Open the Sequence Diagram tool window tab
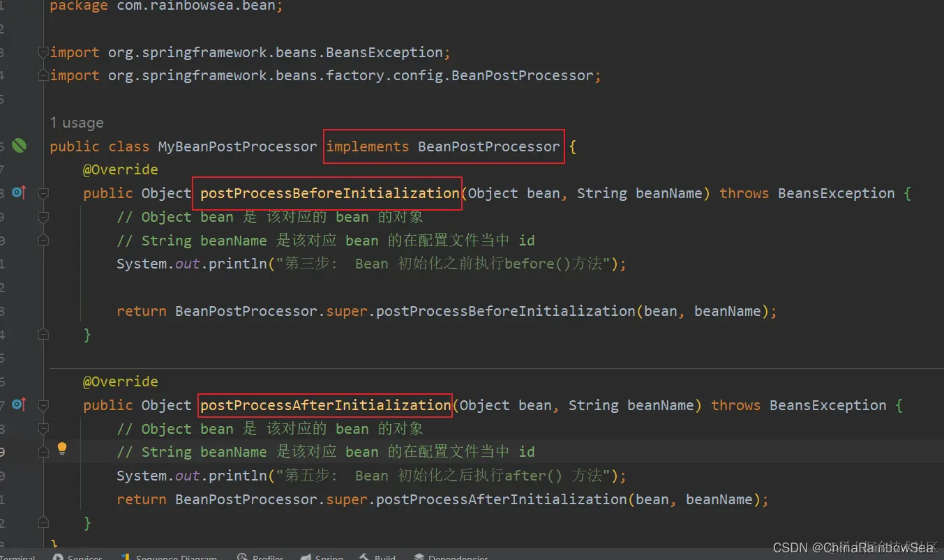944x560 pixels. [x=169, y=557]
